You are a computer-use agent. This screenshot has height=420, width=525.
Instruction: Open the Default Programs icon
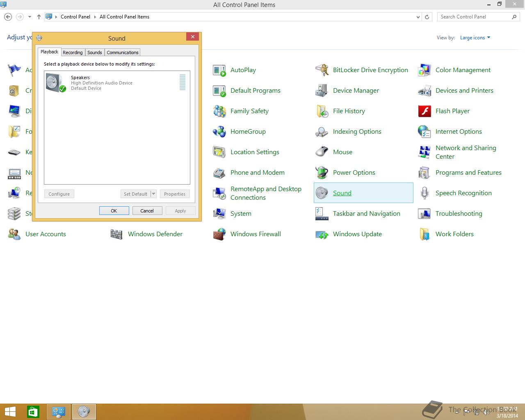click(x=219, y=91)
